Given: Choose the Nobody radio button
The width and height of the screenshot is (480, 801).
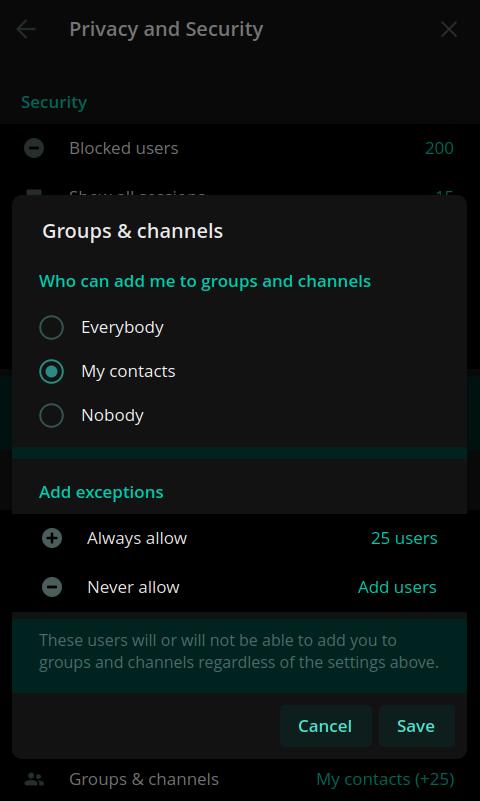Looking at the screenshot, I should 52,415.
